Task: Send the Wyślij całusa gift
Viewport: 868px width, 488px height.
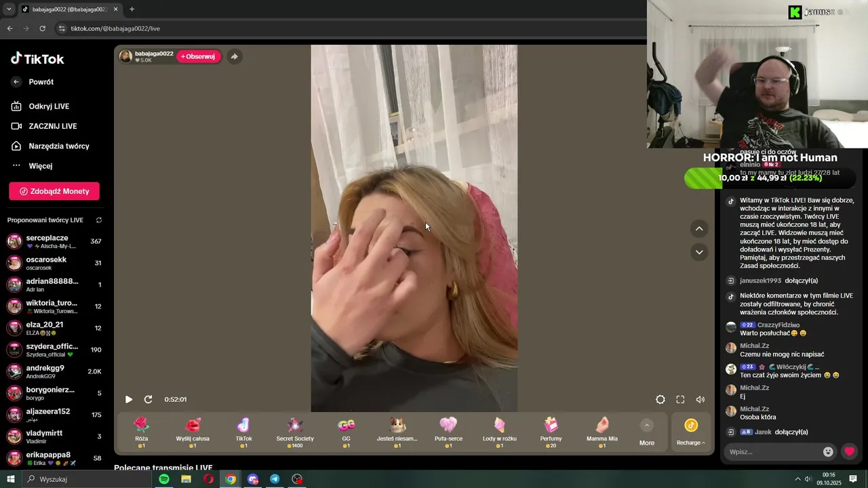Action: [193, 432]
